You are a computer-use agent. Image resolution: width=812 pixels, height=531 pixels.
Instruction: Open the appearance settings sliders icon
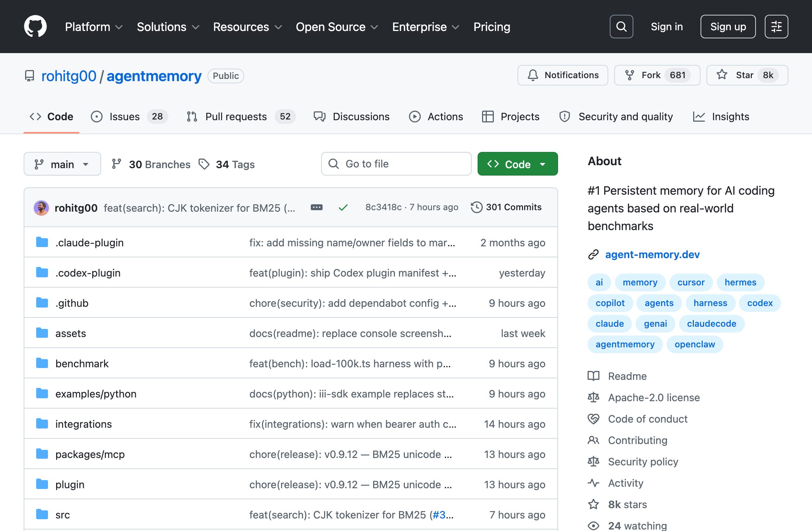coord(776,27)
